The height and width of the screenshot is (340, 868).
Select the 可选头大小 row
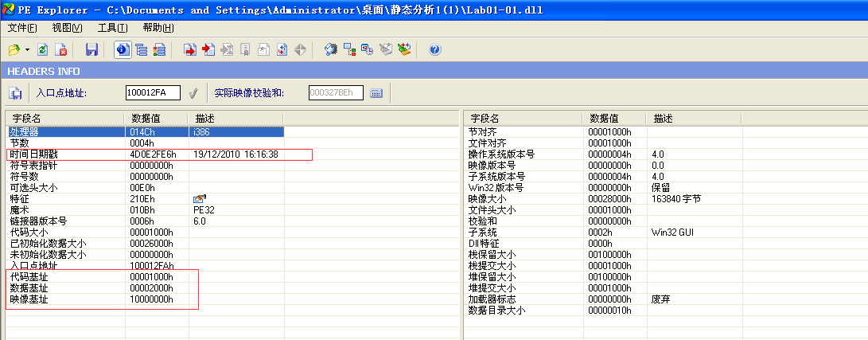click(146, 188)
